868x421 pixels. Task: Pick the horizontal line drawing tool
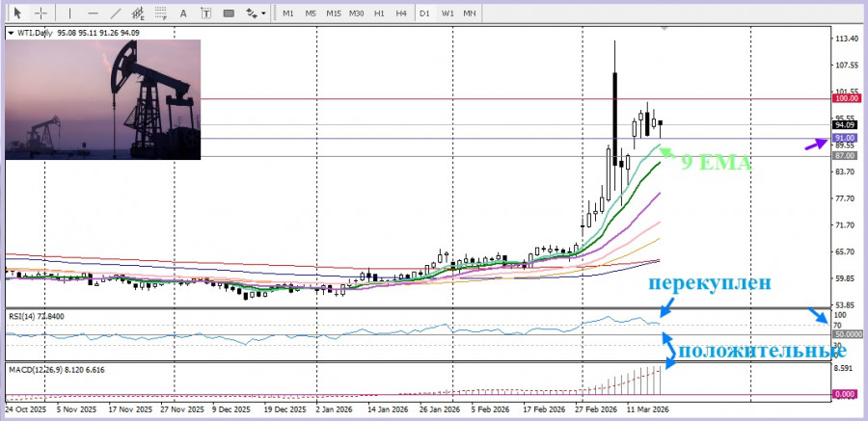pos(94,13)
